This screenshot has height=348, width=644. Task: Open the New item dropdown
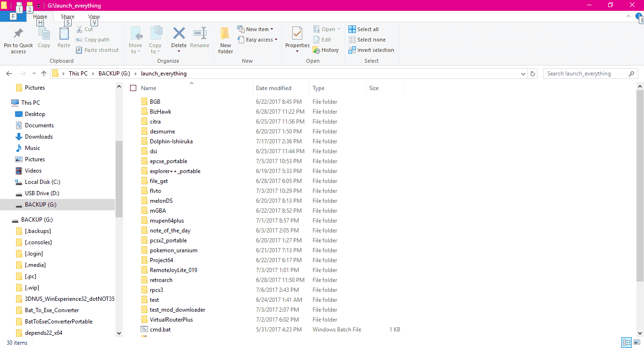(x=255, y=29)
